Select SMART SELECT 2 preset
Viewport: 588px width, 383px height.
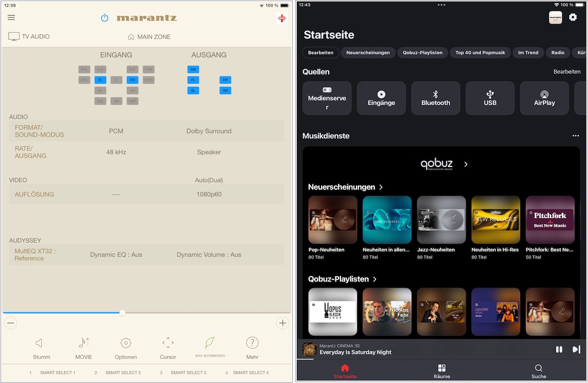(118, 373)
